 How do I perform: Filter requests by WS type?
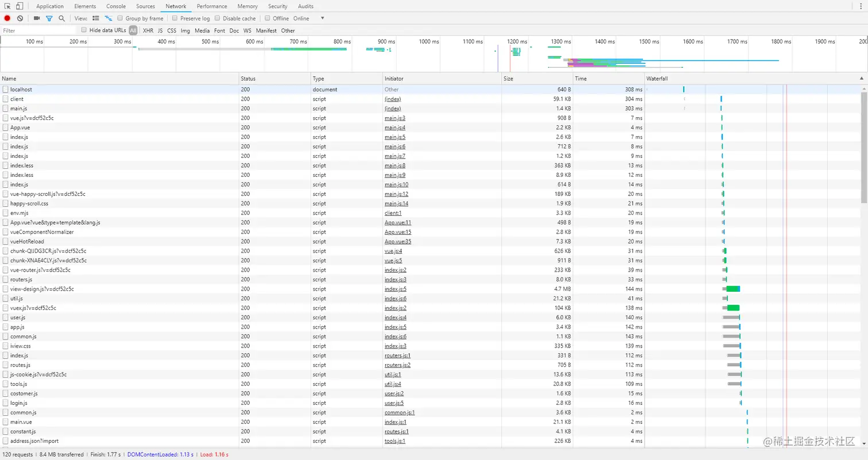(x=247, y=30)
